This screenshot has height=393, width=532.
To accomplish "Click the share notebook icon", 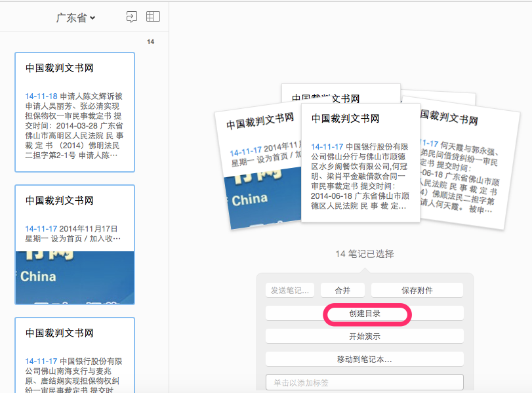I will tap(131, 16).
